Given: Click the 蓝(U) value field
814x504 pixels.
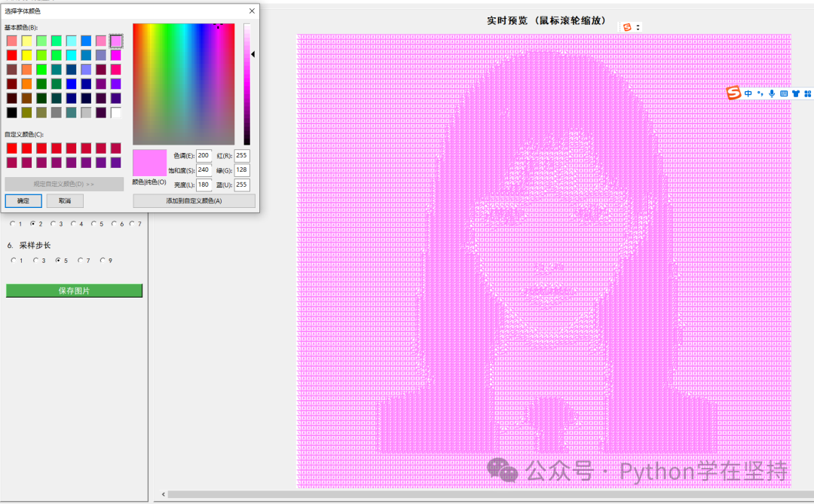Looking at the screenshot, I should pos(242,185).
